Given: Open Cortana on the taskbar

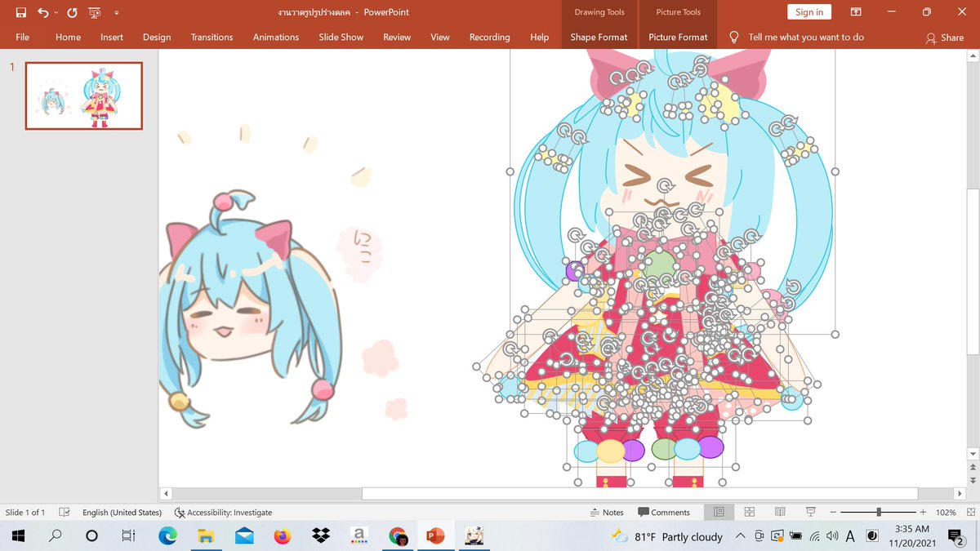Looking at the screenshot, I should 91,536.
